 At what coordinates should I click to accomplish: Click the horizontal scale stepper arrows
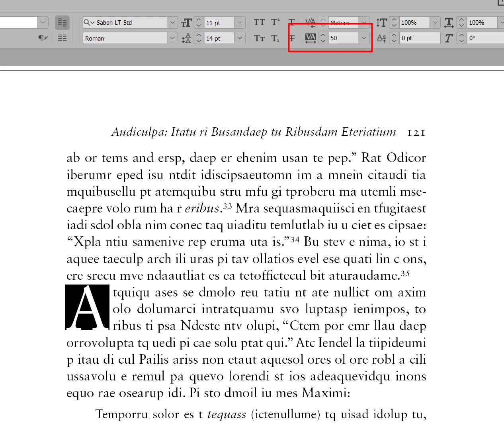pyautogui.click(x=461, y=23)
